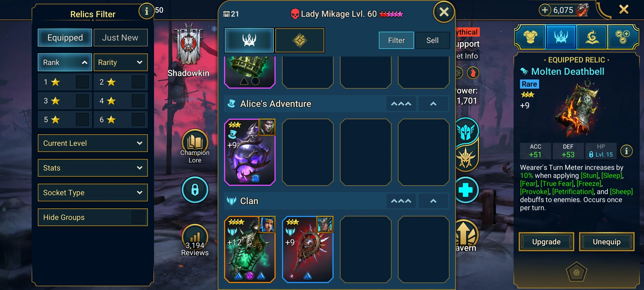Click the Upgrade button
Image resolution: width=644 pixels, height=290 pixels.
(x=546, y=242)
